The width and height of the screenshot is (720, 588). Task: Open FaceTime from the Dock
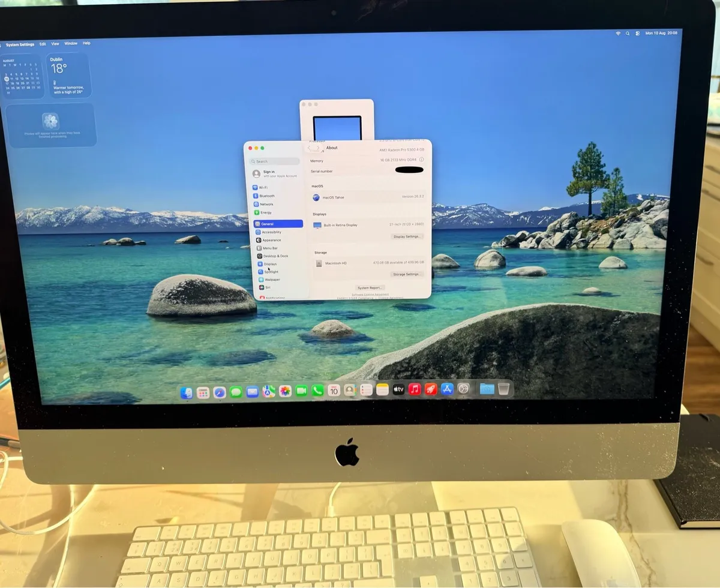[301, 391]
